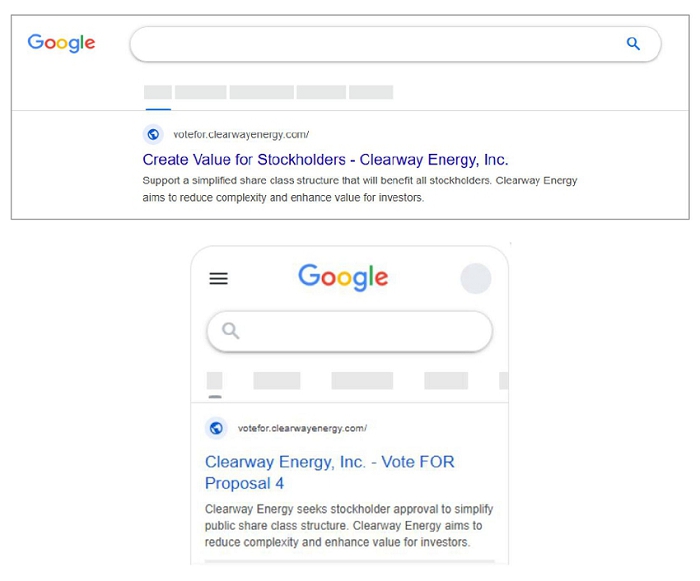Click the 'Support a simplified share class' description text
700x581 pixels.
click(x=360, y=189)
